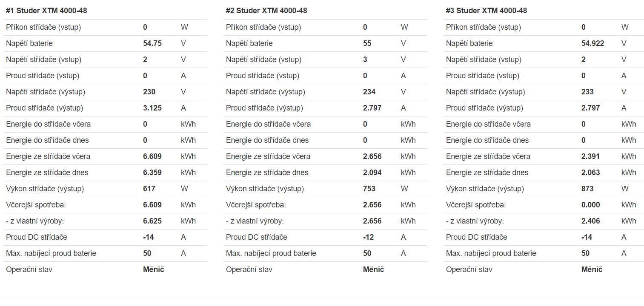Click 'Napětí baterie' label in inverter #2
The image size is (644, 306).
tap(249, 43)
